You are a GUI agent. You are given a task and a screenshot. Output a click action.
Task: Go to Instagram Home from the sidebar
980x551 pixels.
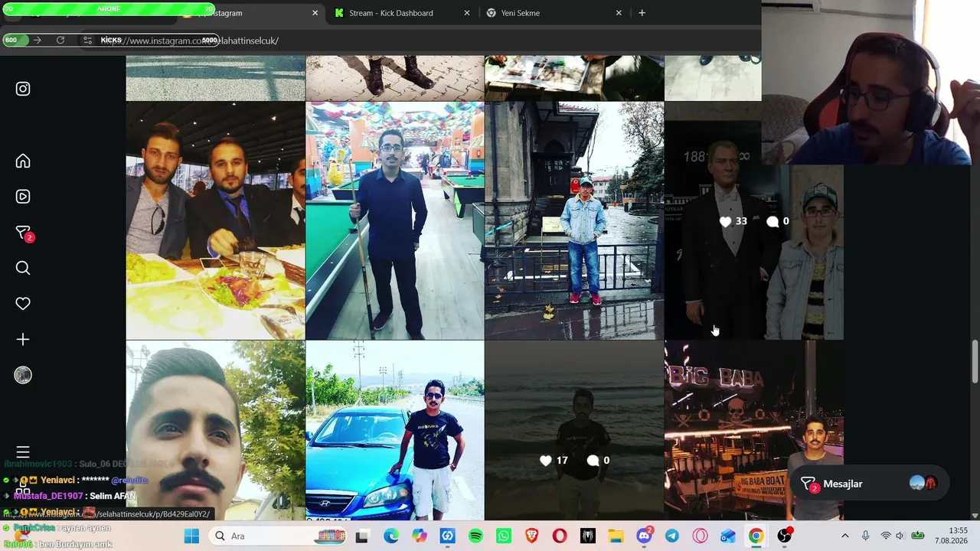[23, 161]
